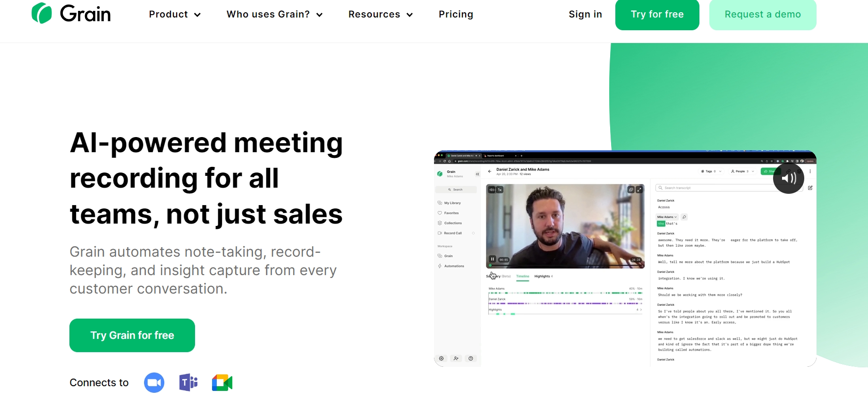Screen dimensions: 868x398
Task: Click the Grain workspace name above Mike Adams
Action: 451,172
